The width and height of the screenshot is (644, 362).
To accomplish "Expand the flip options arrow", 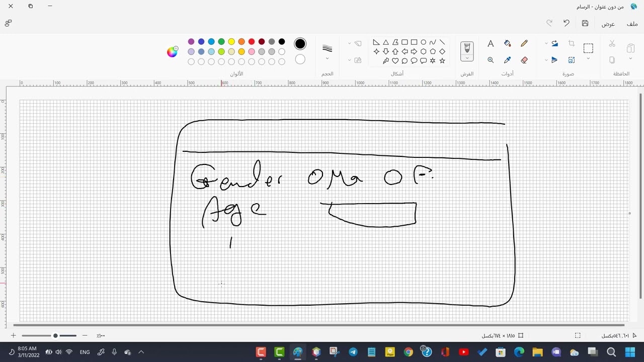I will click(546, 60).
